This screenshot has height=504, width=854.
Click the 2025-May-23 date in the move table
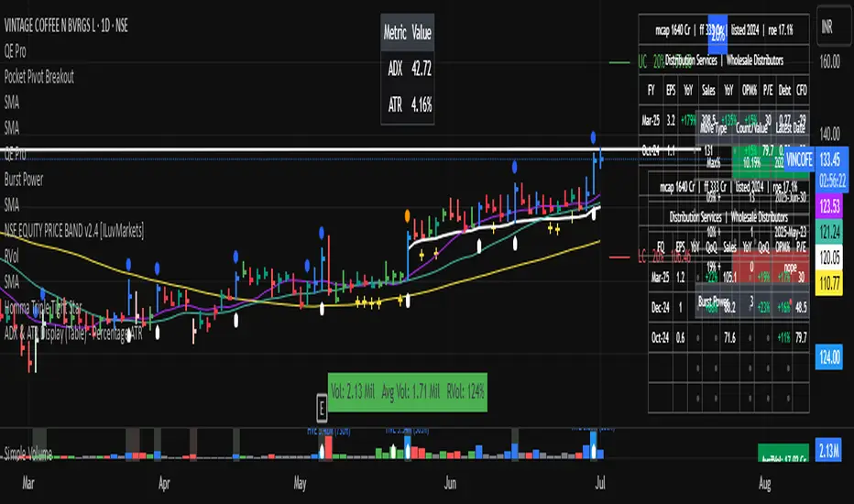[790, 233]
